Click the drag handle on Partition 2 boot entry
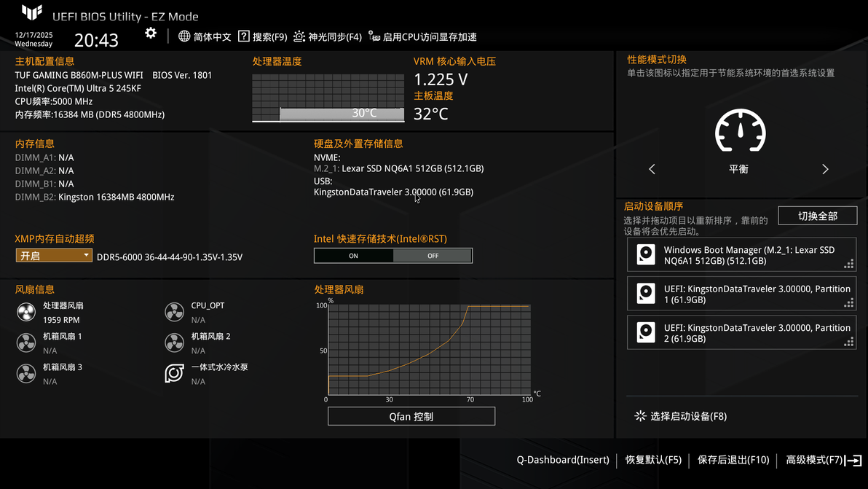The width and height of the screenshot is (868, 489). tap(848, 342)
